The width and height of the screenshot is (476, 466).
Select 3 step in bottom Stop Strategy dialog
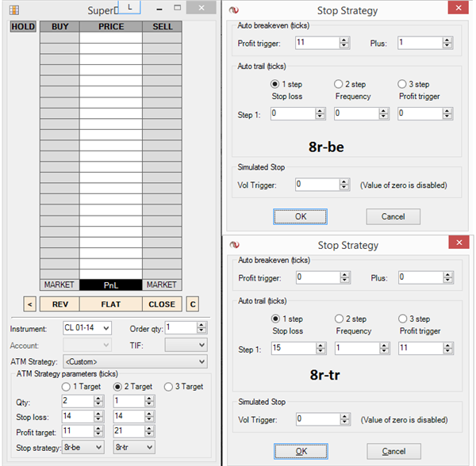pyautogui.click(x=403, y=319)
